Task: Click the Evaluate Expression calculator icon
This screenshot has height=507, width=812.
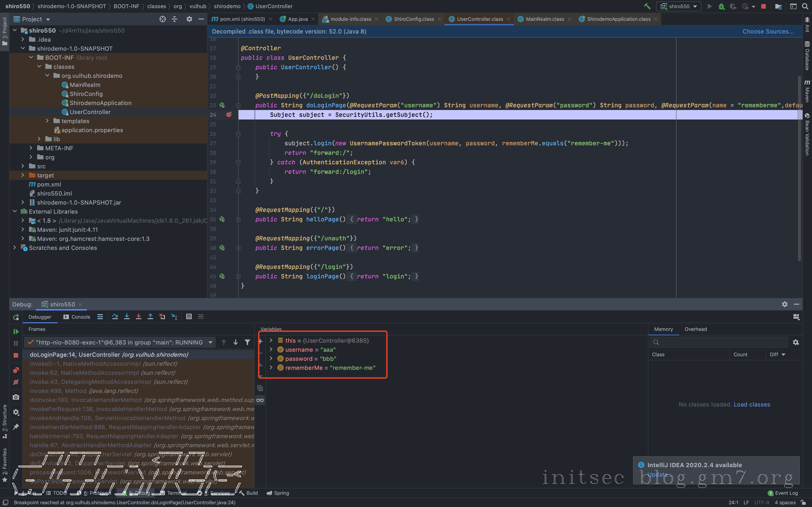Action: (x=189, y=317)
